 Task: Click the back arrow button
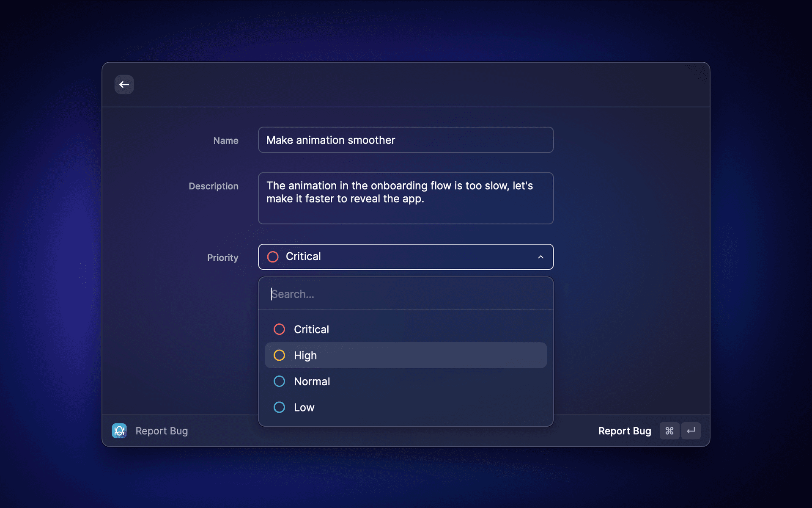coord(124,85)
